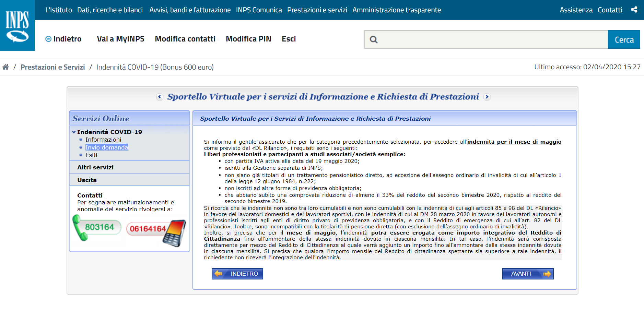644x323 pixels.
Task: Open Esiti in sidebar
Action: coord(91,155)
